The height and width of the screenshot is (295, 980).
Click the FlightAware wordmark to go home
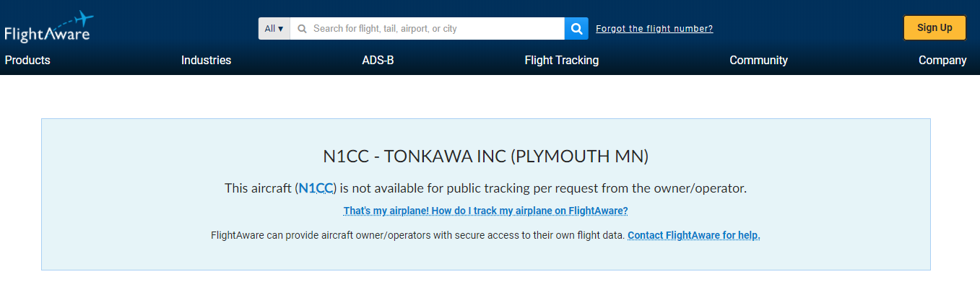click(46, 34)
